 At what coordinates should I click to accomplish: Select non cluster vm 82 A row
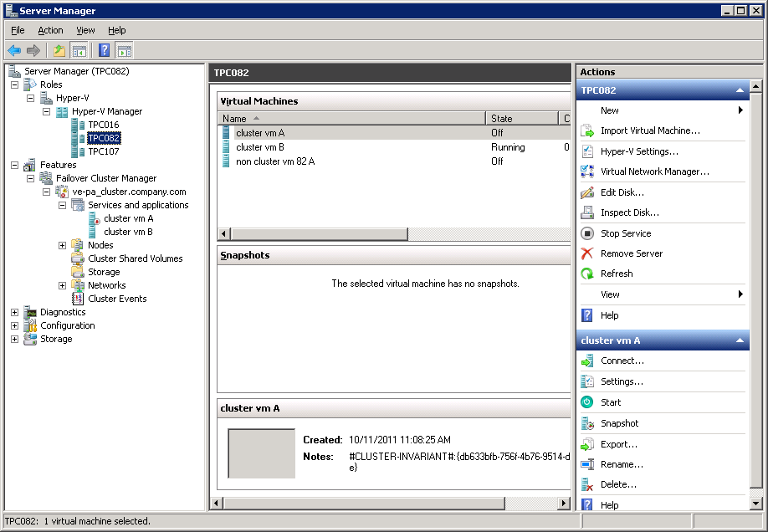point(395,161)
